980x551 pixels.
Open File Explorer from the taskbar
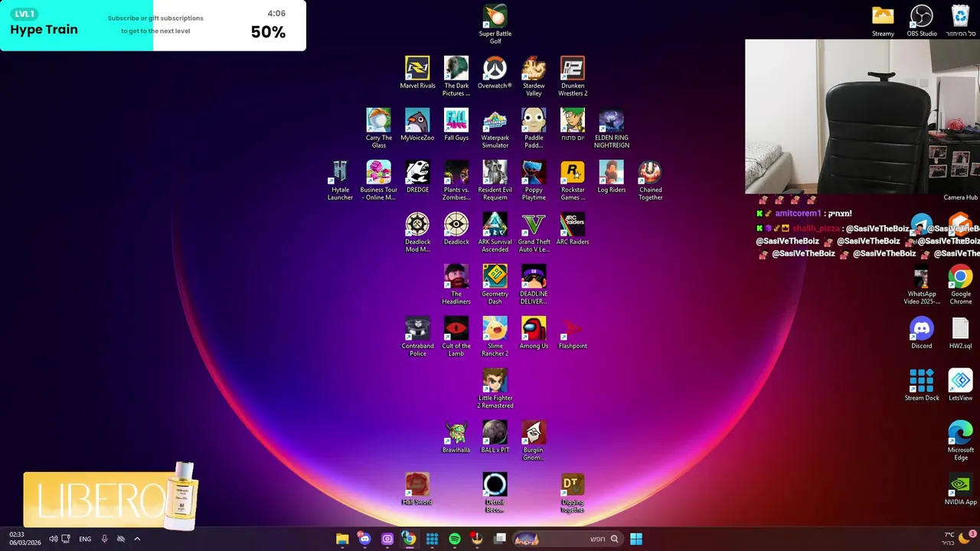(x=342, y=539)
